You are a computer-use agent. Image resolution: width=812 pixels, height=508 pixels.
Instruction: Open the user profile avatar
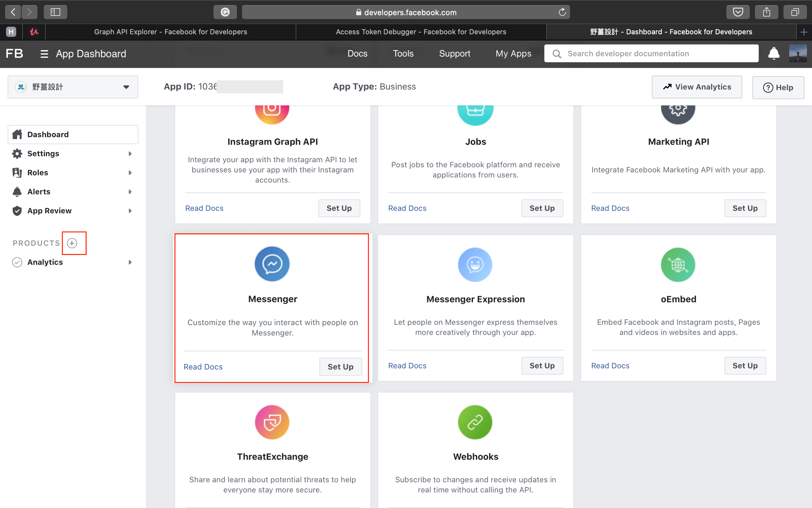(x=798, y=54)
